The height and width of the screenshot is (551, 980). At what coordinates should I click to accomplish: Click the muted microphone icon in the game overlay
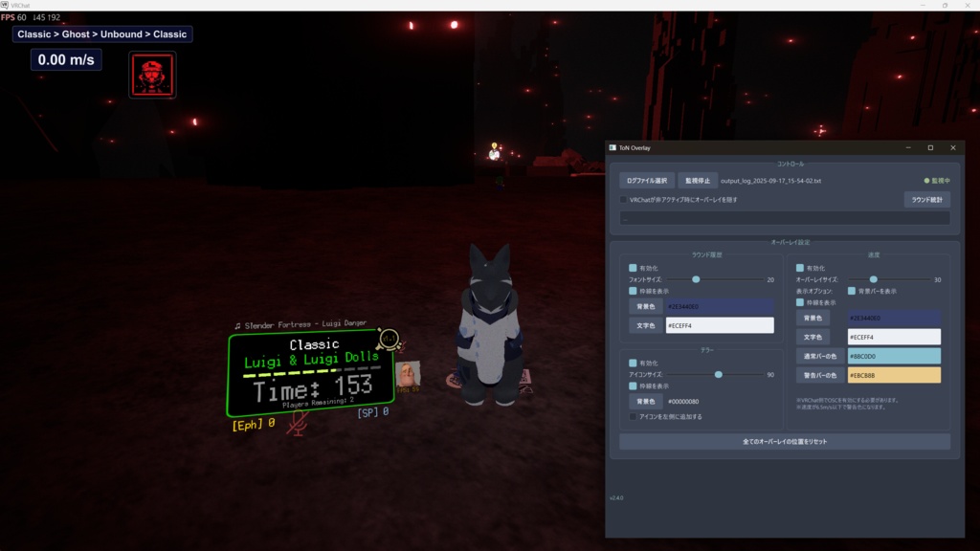[296, 423]
